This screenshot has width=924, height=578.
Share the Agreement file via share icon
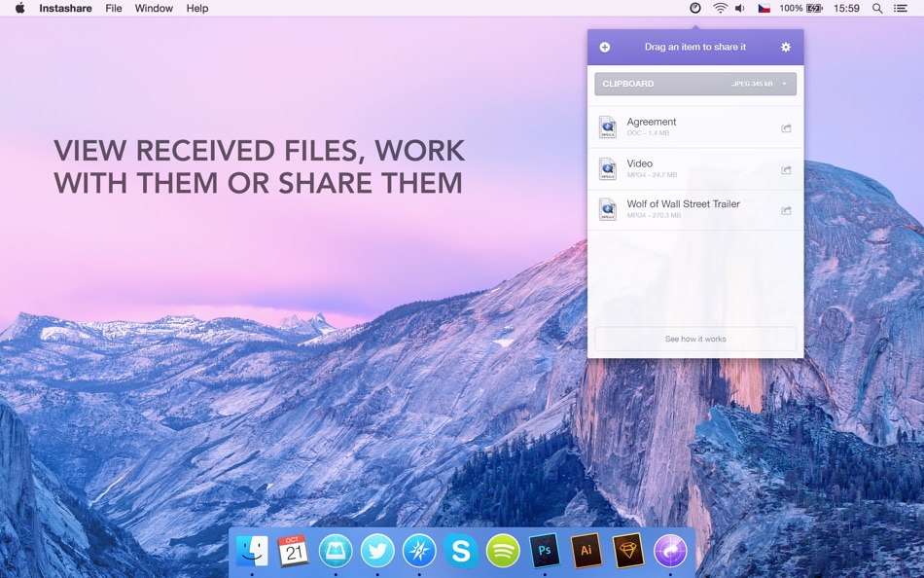(786, 128)
